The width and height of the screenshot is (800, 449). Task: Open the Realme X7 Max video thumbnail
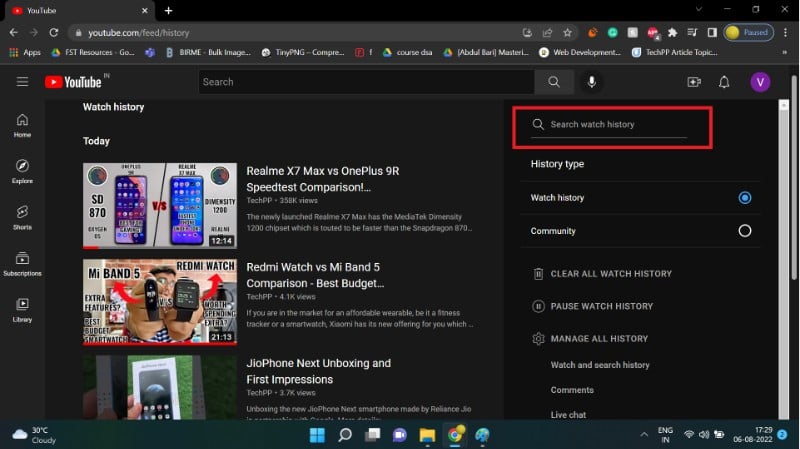pos(160,206)
